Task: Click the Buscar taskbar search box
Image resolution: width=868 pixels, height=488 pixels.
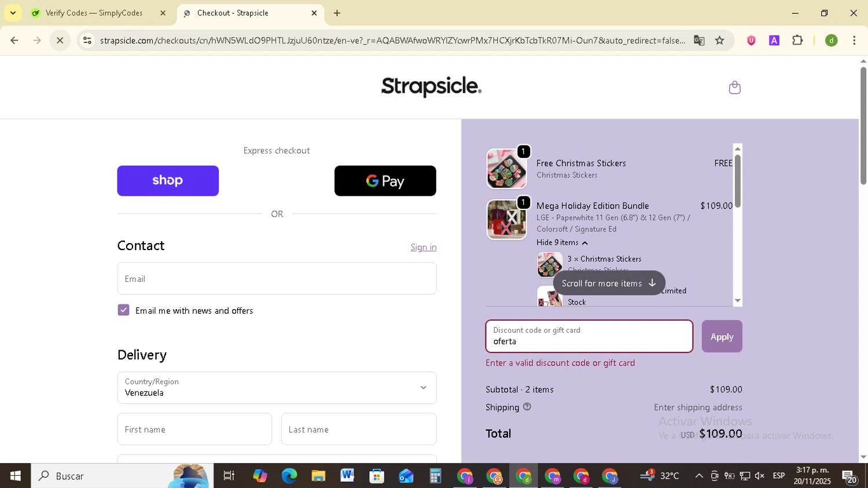Action: pyautogui.click(x=122, y=476)
